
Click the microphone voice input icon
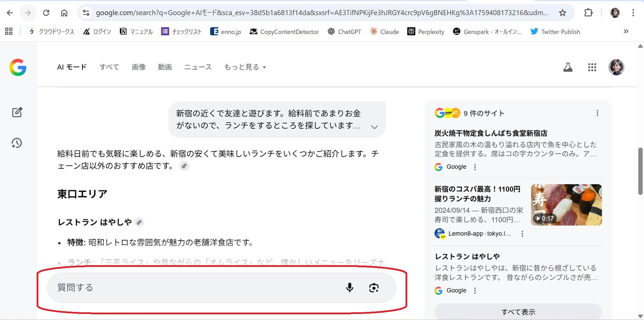(349, 288)
